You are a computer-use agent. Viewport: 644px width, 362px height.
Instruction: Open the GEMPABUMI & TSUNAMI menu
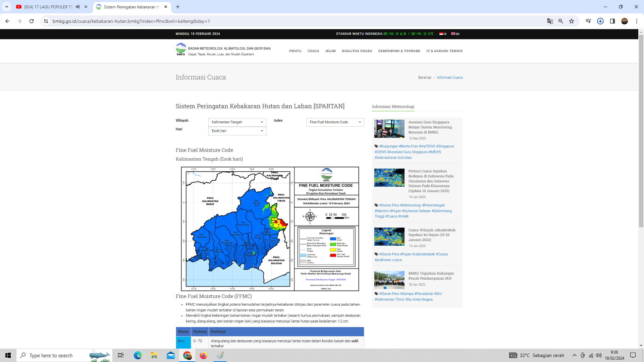(399, 51)
